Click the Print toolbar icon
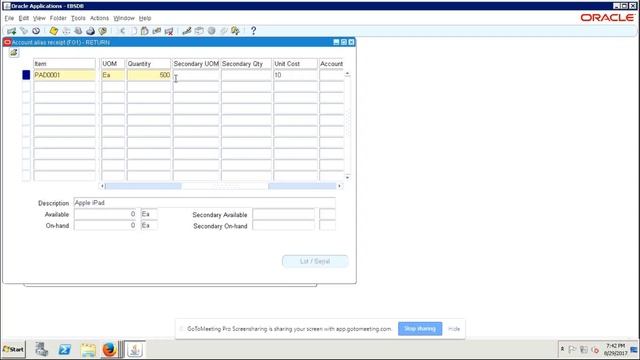640x360 pixels. 90,31
